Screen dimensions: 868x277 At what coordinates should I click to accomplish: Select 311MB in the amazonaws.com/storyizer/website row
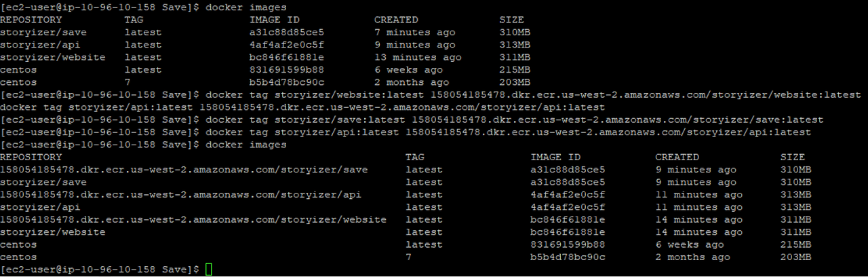pos(796,220)
